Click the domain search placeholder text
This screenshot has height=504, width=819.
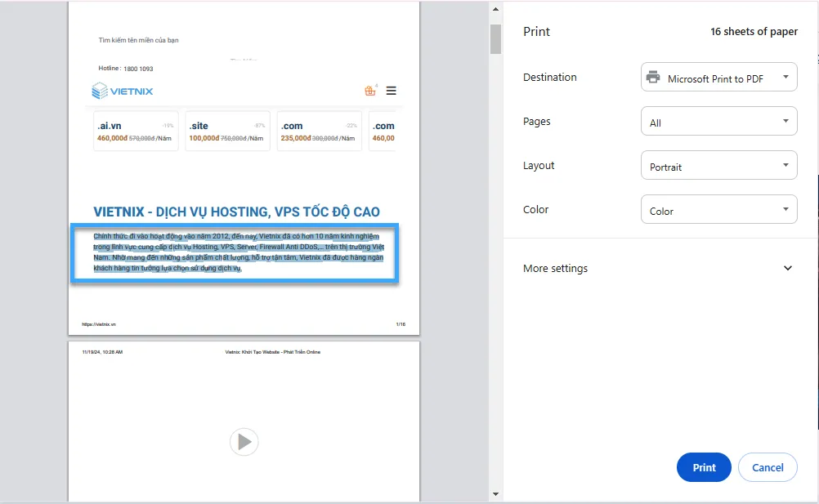click(138, 40)
